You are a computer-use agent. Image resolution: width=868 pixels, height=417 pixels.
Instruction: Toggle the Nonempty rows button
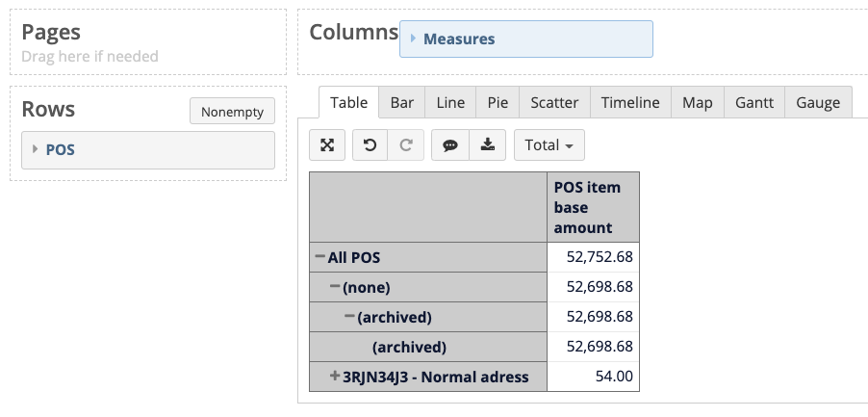232,112
